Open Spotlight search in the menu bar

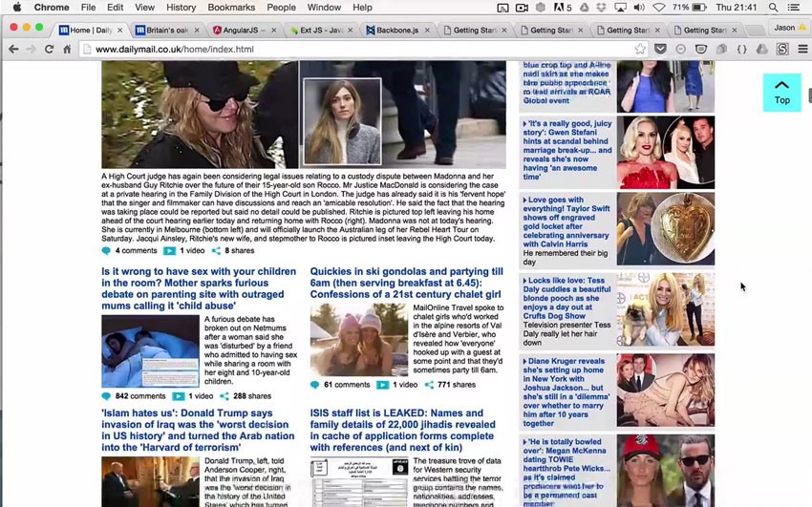773,8
